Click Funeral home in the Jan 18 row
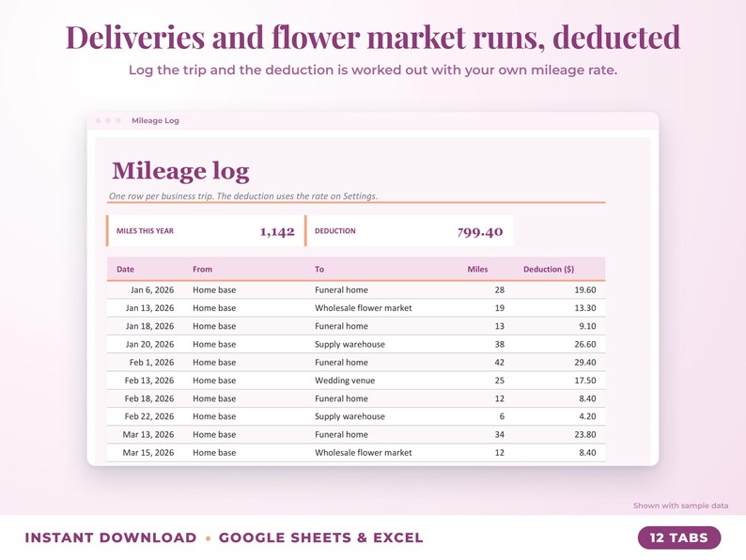Screen dimensions: 746x560 (x=341, y=326)
